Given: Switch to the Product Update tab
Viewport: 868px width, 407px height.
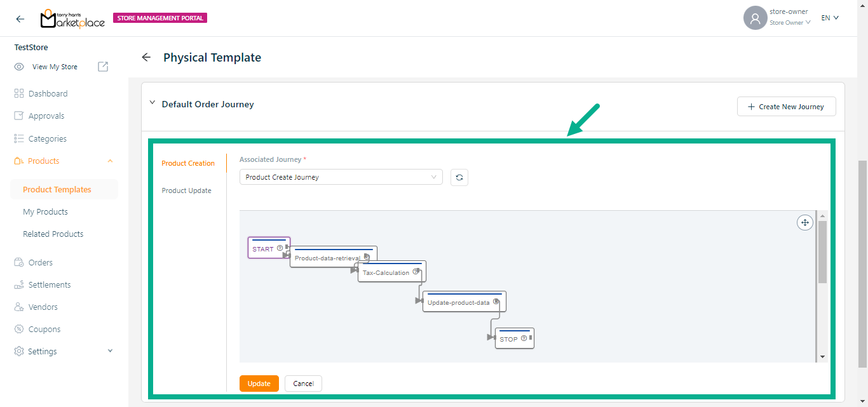Looking at the screenshot, I should coord(187,190).
